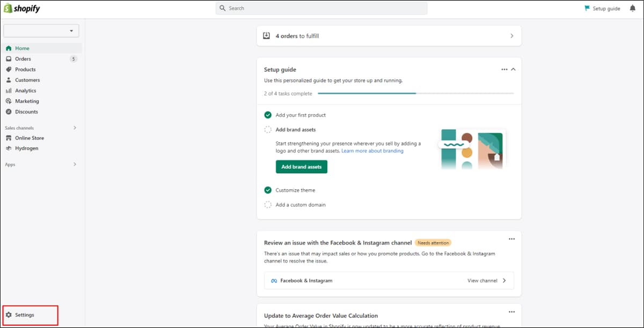Click the Add your first product task
Image resolution: width=644 pixels, height=328 pixels.
click(301, 115)
